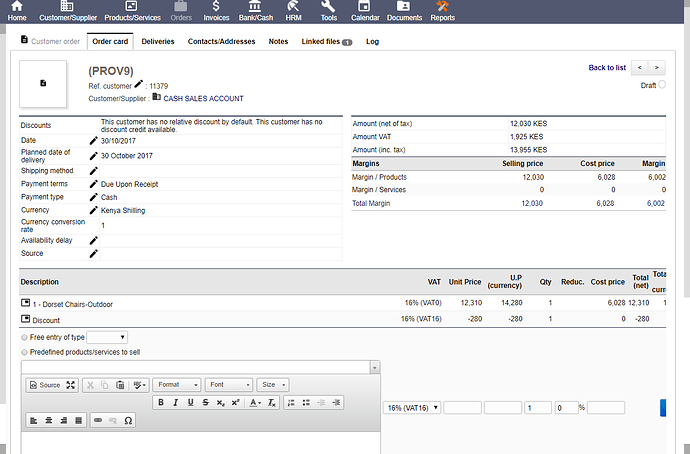This screenshot has height=454, width=690.
Task: Justify text in editor
Action: pos(79,421)
